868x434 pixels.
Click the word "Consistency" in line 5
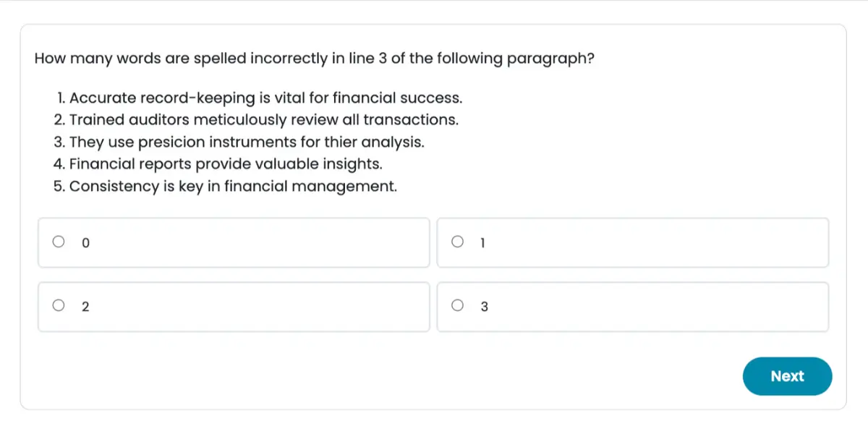pyautogui.click(x=114, y=186)
